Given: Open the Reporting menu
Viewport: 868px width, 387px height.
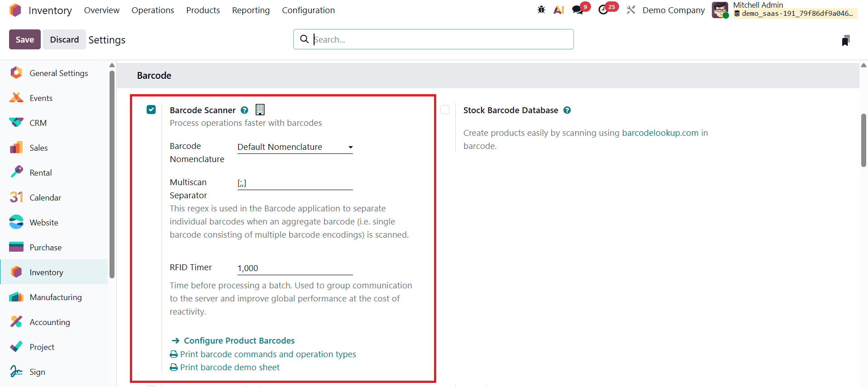Looking at the screenshot, I should pyautogui.click(x=251, y=10).
